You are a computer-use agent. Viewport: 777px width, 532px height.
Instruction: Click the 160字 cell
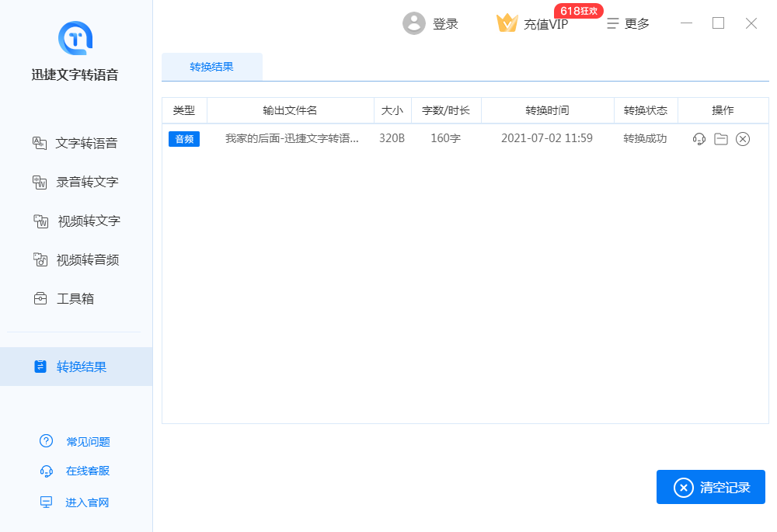(446, 139)
